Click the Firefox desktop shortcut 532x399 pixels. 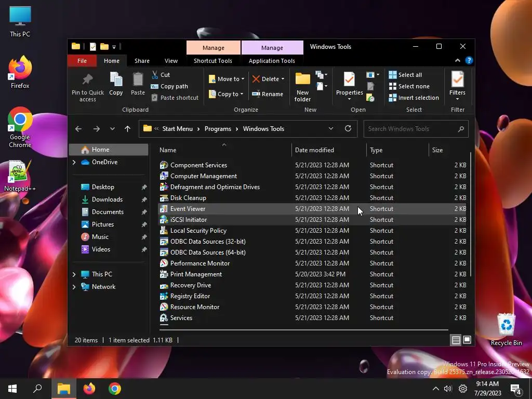point(20,72)
